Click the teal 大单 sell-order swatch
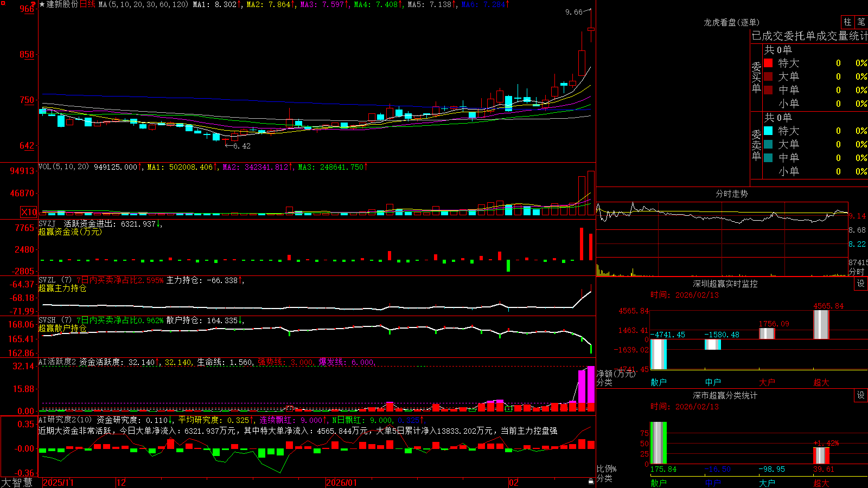Screen dimensions: 868x488 (768, 144)
